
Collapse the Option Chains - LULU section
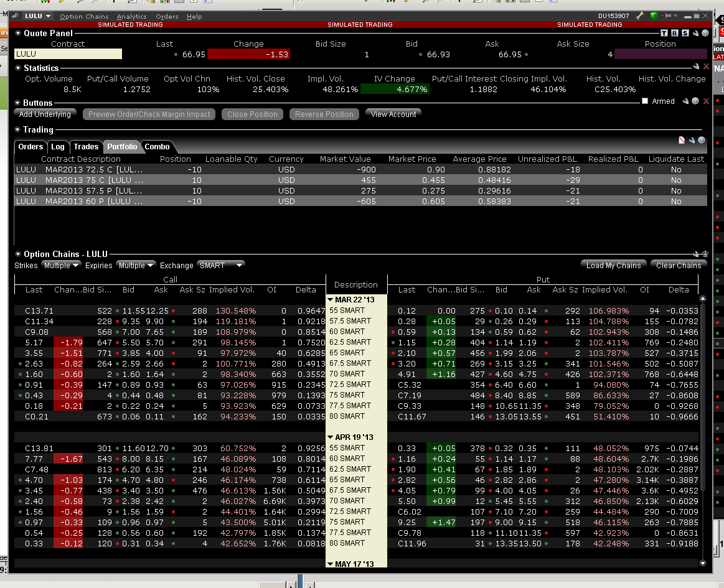(x=18, y=254)
